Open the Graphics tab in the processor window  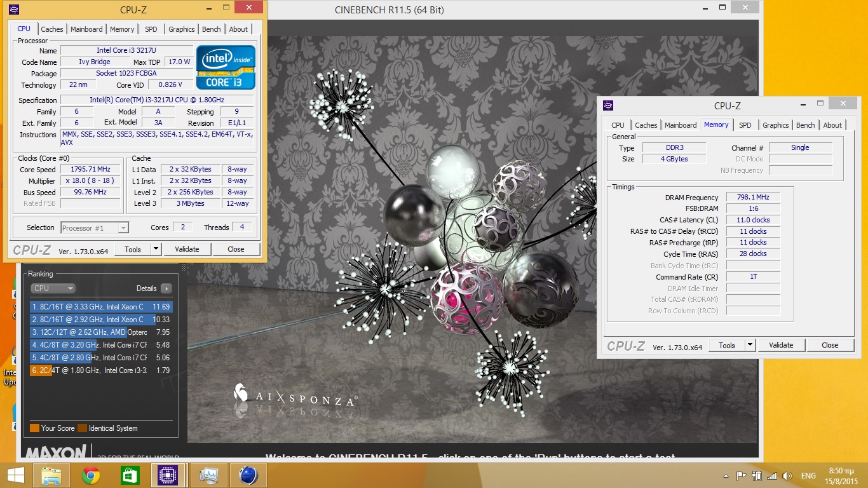(182, 29)
